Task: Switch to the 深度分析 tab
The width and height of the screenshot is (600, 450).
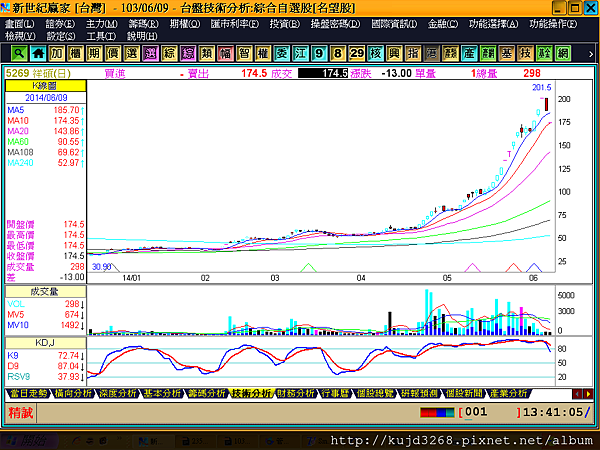Action: click(x=117, y=393)
